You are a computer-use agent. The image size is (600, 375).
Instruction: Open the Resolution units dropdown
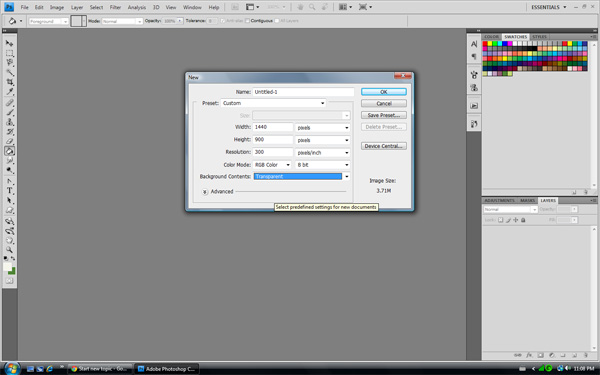click(323, 152)
